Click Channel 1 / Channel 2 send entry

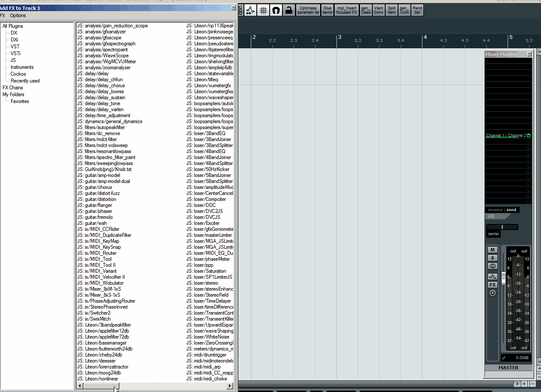tap(505, 136)
